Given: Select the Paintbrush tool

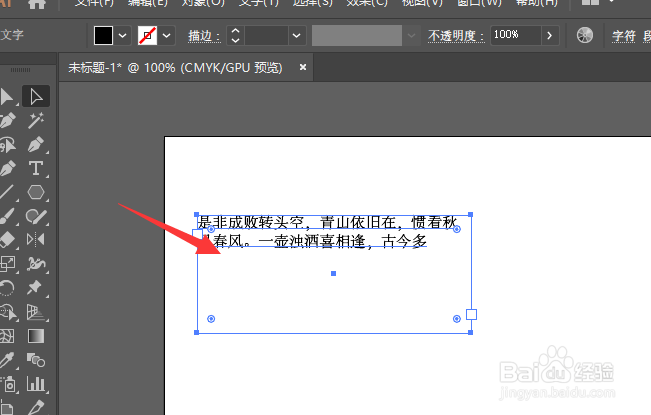Looking at the screenshot, I should 7,216.
